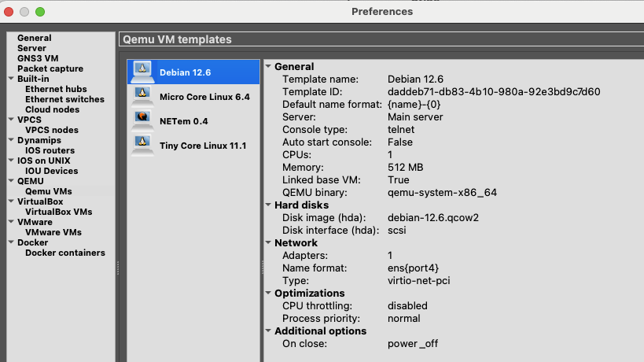This screenshot has height=362, width=644.
Task: Select the Debian 12.6 template
Action: 193,72
